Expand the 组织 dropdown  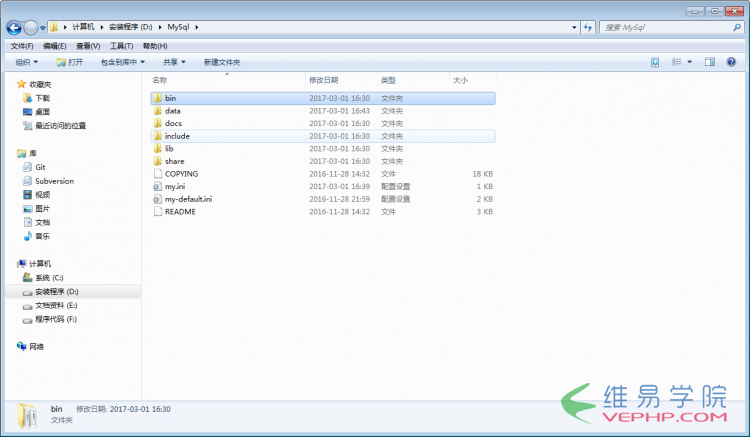pyautogui.click(x=27, y=62)
